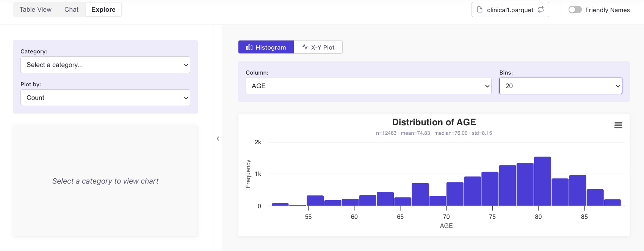The image size is (644, 251).
Task: Open the Plot by Count dropdown
Action: point(105,98)
